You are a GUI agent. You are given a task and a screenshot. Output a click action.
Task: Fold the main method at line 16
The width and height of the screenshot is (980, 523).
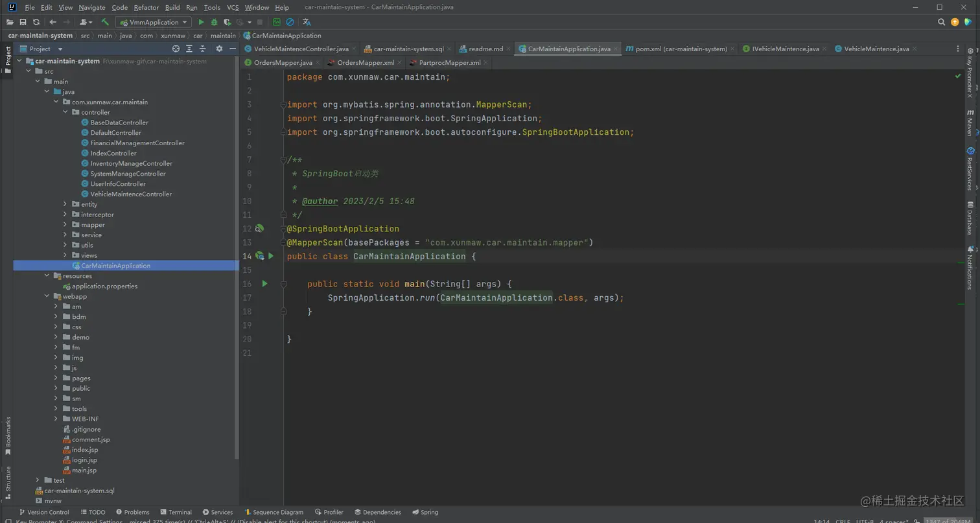coord(283,284)
